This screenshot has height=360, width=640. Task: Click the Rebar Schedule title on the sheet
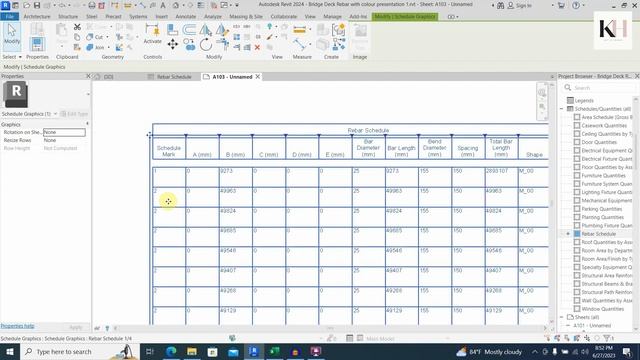click(x=368, y=130)
